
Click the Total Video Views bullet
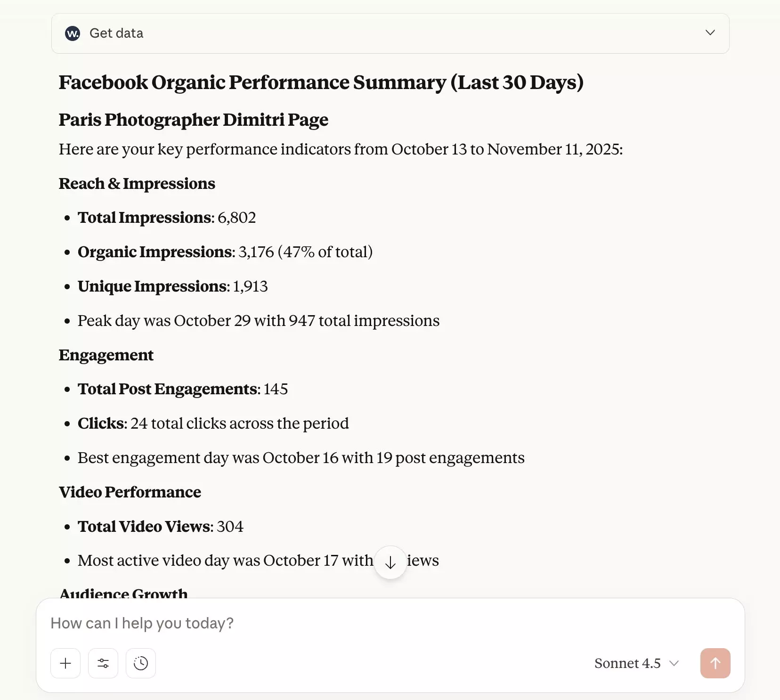161,526
